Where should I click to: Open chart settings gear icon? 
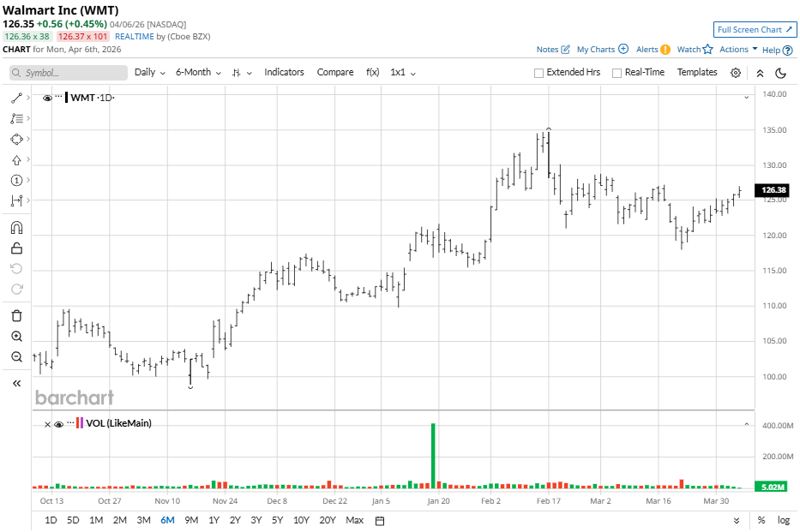736,73
